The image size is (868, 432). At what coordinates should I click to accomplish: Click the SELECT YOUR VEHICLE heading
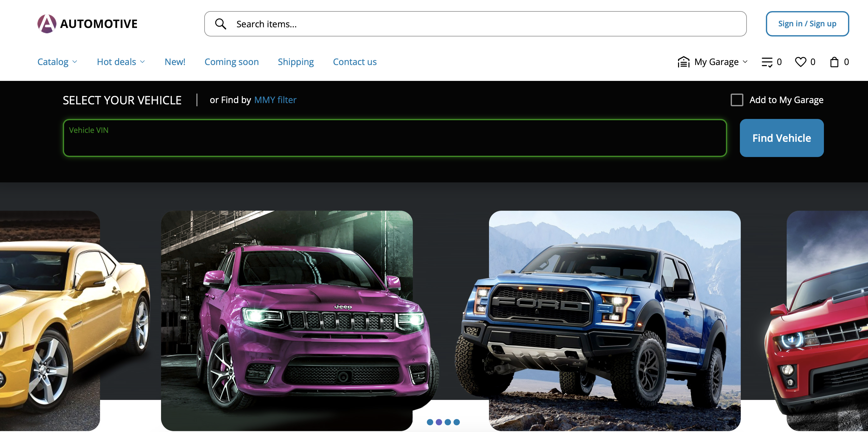coord(122,101)
